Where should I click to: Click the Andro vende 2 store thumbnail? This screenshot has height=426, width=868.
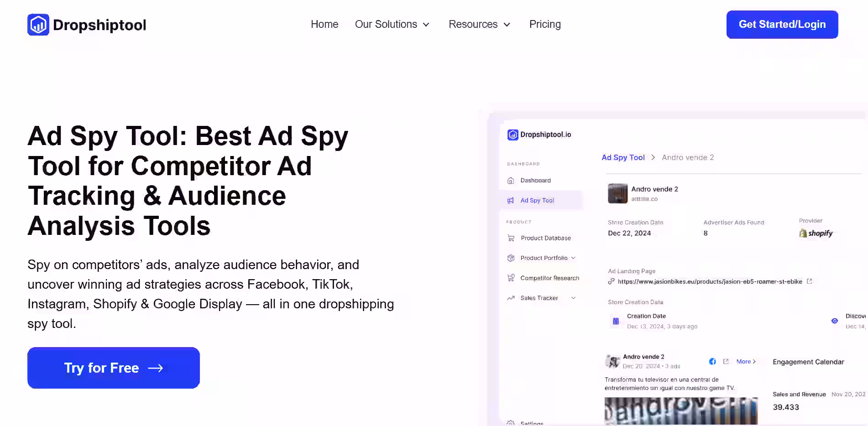tap(618, 193)
